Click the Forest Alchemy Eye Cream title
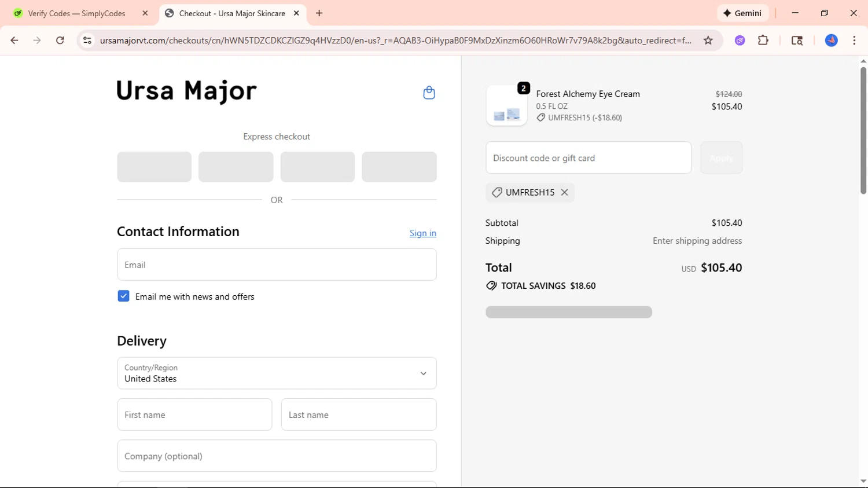This screenshot has width=868, height=488. [x=588, y=94]
